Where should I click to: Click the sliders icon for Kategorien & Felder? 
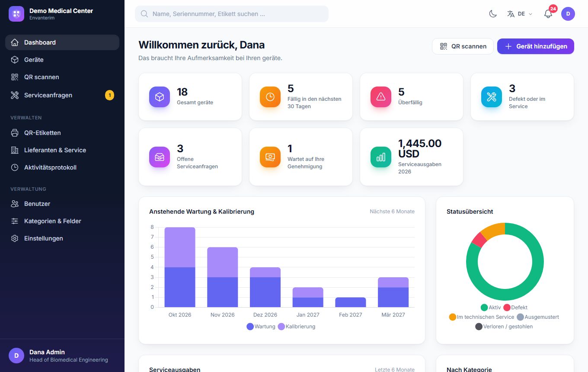point(15,221)
